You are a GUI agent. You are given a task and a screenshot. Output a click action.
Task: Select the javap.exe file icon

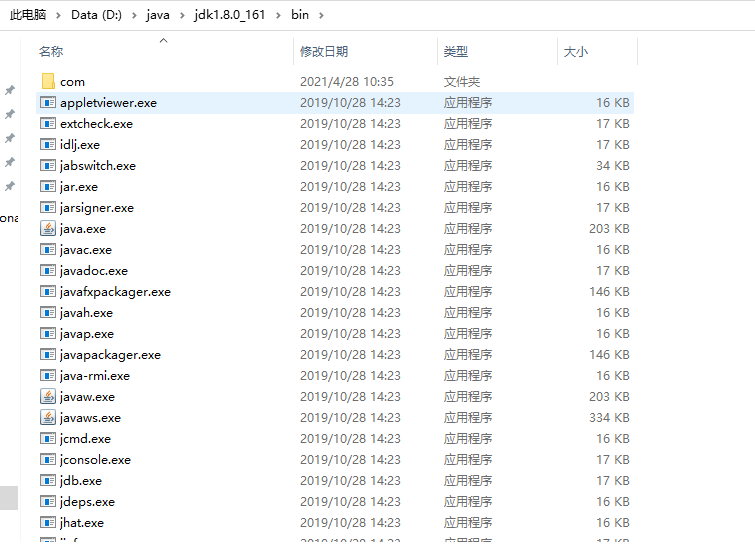pos(48,334)
